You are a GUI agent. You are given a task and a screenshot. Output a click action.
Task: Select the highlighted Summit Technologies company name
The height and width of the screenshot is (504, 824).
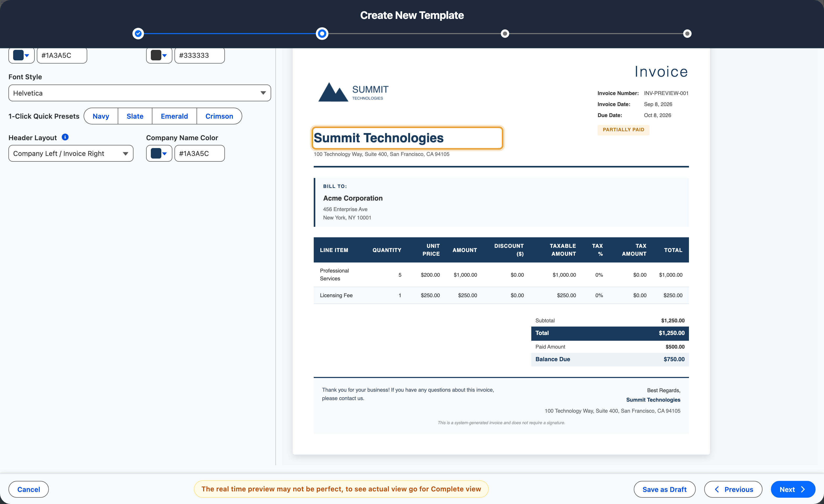pos(407,138)
